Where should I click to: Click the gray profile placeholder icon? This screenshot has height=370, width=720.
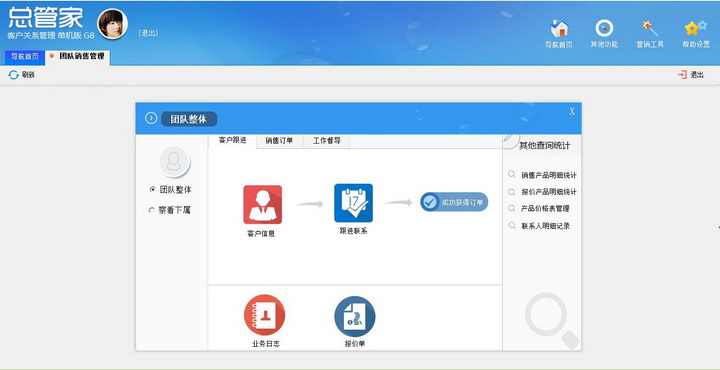click(x=174, y=162)
